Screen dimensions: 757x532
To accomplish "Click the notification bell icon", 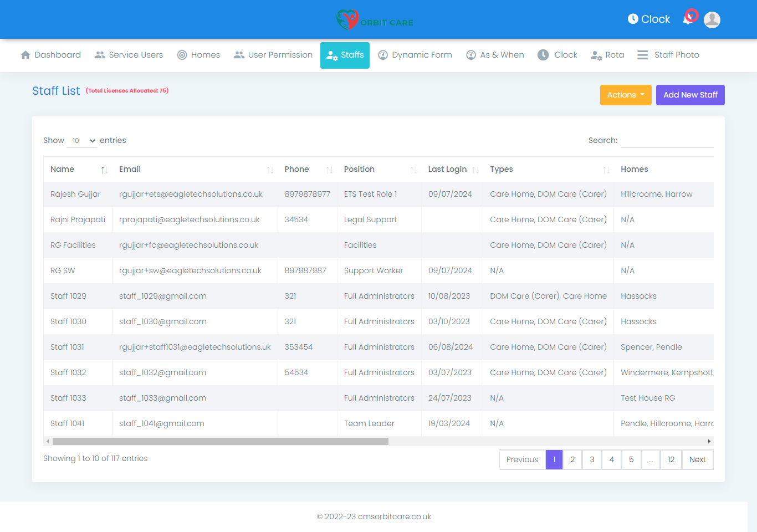I will (x=689, y=18).
